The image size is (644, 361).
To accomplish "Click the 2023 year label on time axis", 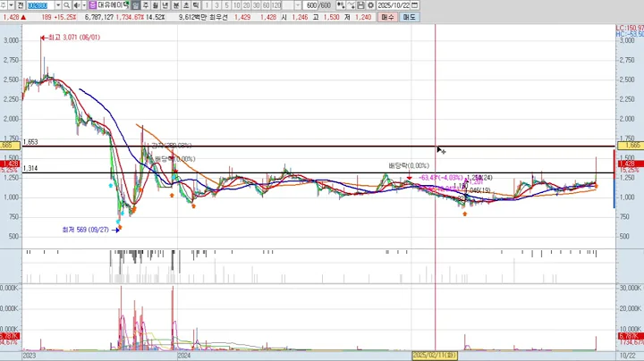I will (x=30, y=356).
